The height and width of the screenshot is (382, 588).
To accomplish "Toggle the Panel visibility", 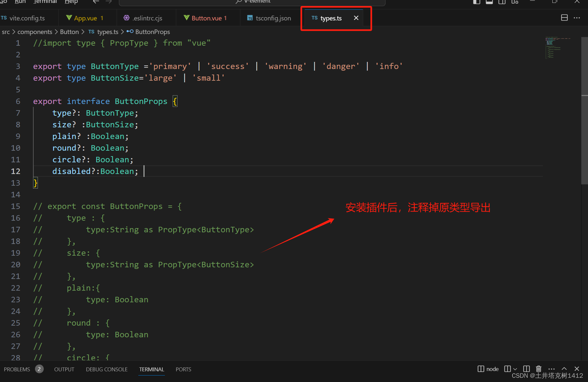I will [489, 2].
